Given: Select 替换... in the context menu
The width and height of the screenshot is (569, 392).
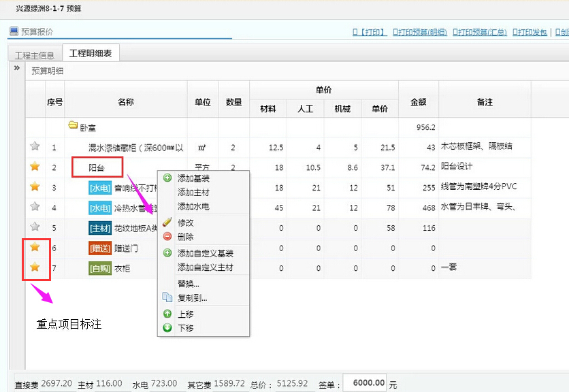Looking at the screenshot, I should point(189,284).
